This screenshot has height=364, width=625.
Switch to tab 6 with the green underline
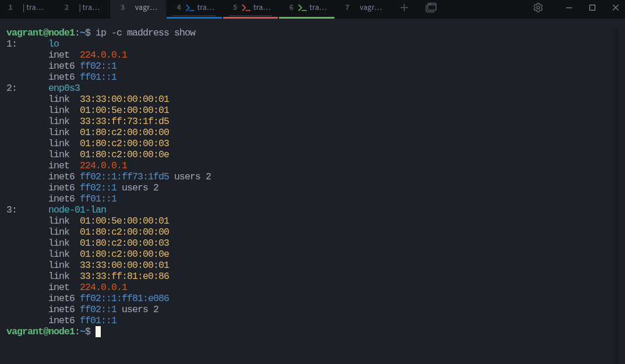[306, 9]
